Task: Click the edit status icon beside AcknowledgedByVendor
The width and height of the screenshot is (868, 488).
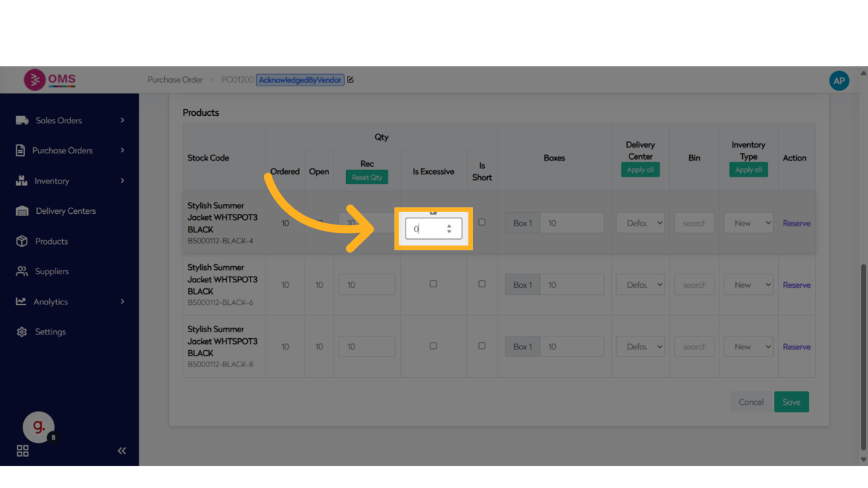Action: coord(351,80)
